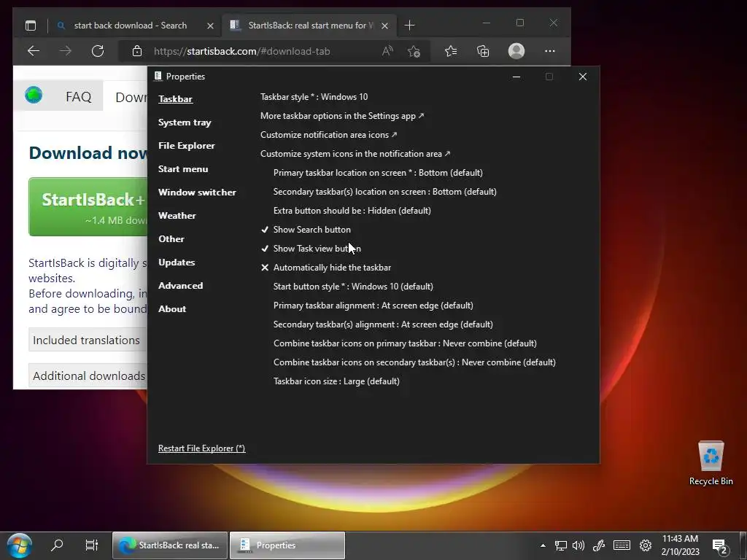Switch to Properties taskbar button

[x=287, y=545]
